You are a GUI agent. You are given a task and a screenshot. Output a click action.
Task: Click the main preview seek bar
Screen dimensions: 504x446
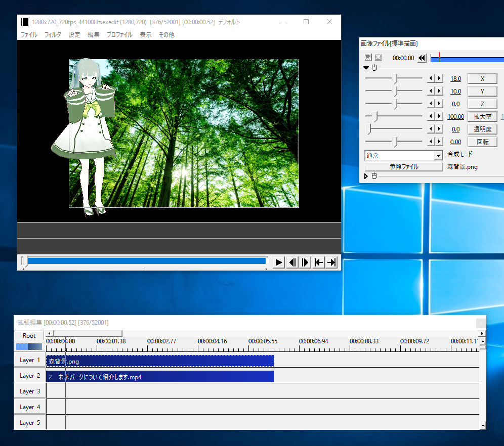145,261
